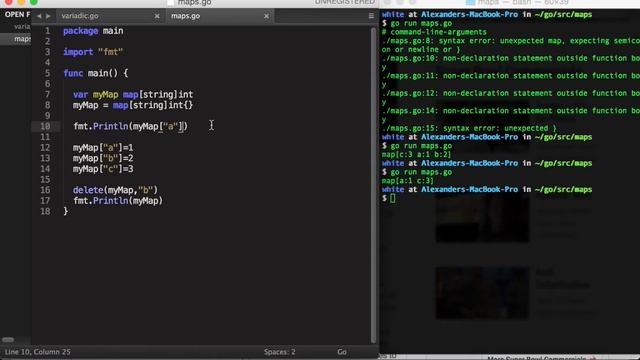Click first 'go run maps.go' command in terminal
640x360 pixels.
pyautogui.click(x=421, y=23)
